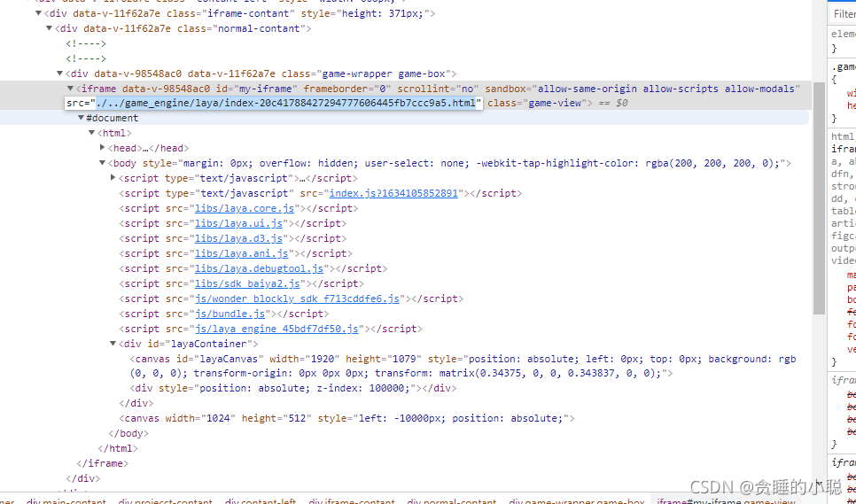The width and height of the screenshot is (856, 504).
Task: Click the iframe src attribute edit field
Action: (274, 103)
